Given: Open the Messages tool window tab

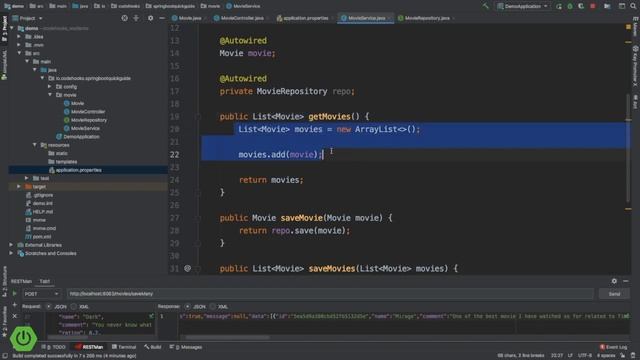Looking at the screenshot, I should [186, 347].
